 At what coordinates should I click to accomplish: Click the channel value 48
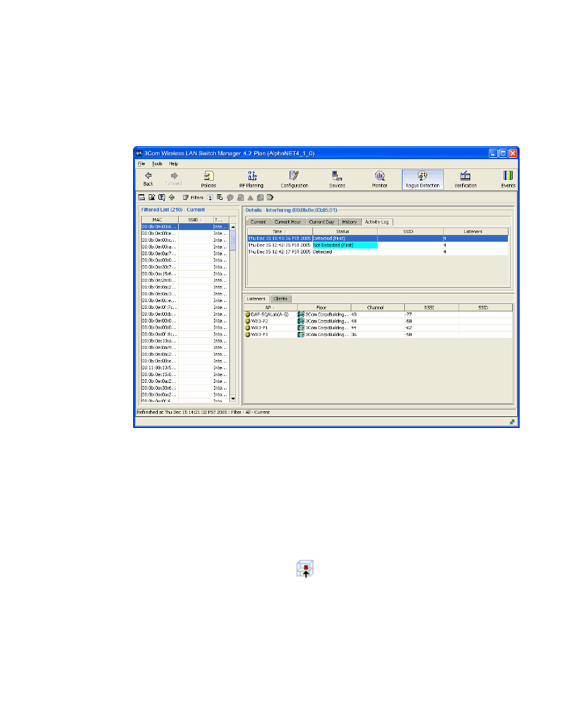point(354,321)
